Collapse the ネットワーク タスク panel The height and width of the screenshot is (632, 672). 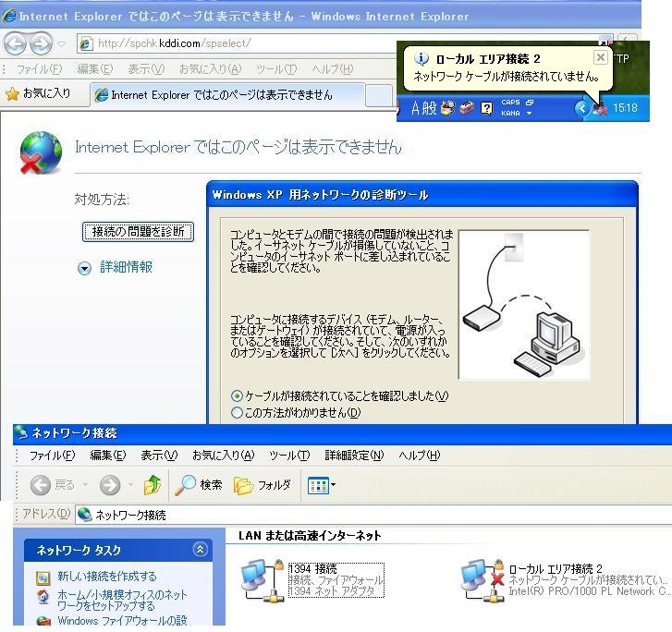coord(201,550)
